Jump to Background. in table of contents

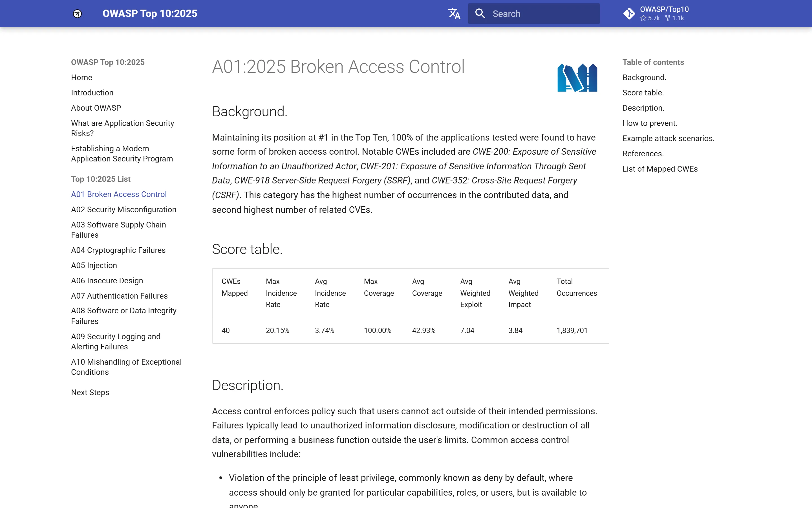coord(644,77)
